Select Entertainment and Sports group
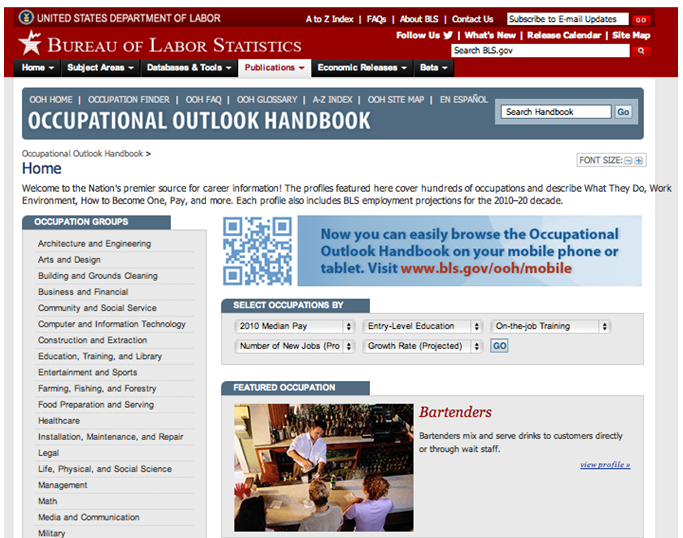The image size is (683, 538). tap(88, 372)
